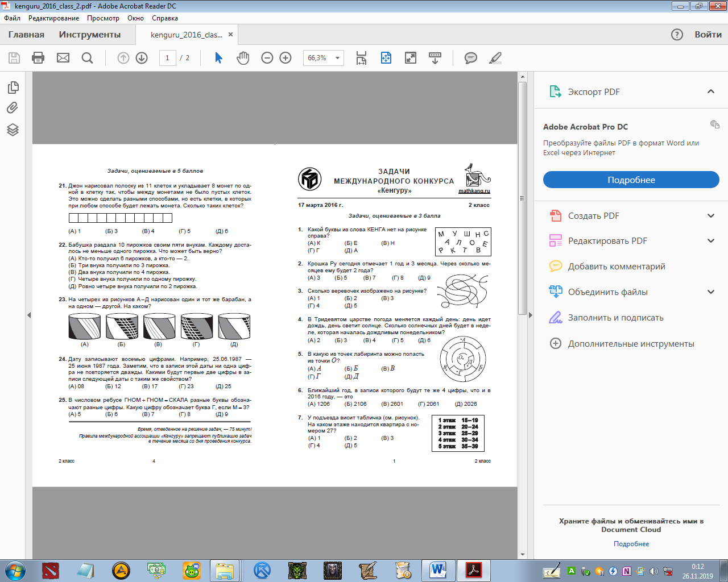Switch to the Главная tab

(x=26, y=35)
